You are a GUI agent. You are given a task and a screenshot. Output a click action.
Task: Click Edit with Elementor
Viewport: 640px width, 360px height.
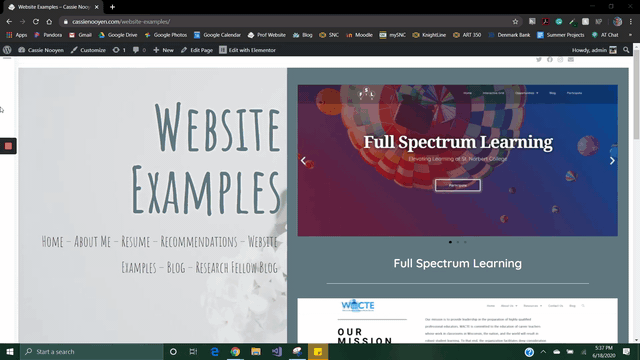247,50
